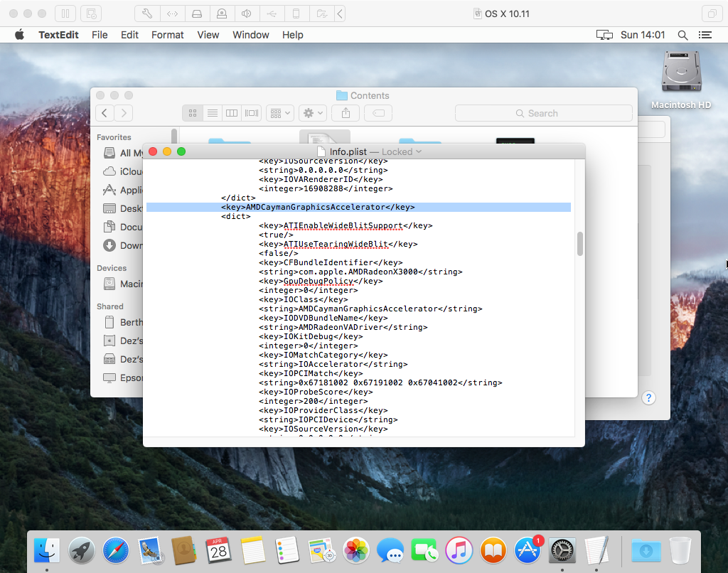The width and height of the screenshot is (728, 573).
Task: Open the App Store from the Dock
Action: [528, 551]
